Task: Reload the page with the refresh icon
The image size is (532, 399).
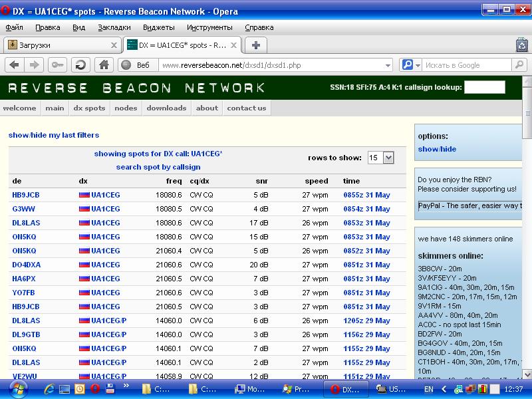Action: pyautogui.click(x=80, y=65)
